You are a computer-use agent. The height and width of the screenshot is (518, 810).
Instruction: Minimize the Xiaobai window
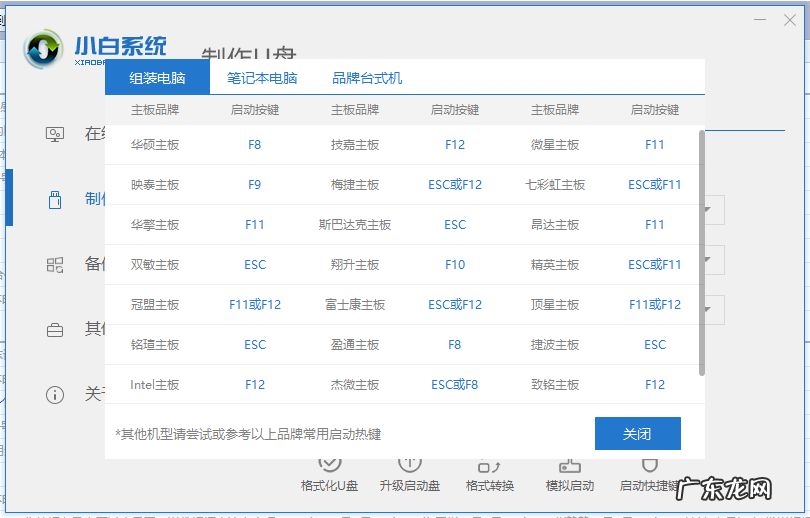click(x=759, y=20)
